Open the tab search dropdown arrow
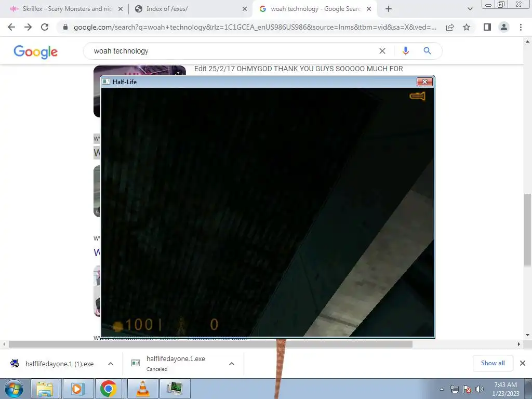 click(x=470, y=9)
